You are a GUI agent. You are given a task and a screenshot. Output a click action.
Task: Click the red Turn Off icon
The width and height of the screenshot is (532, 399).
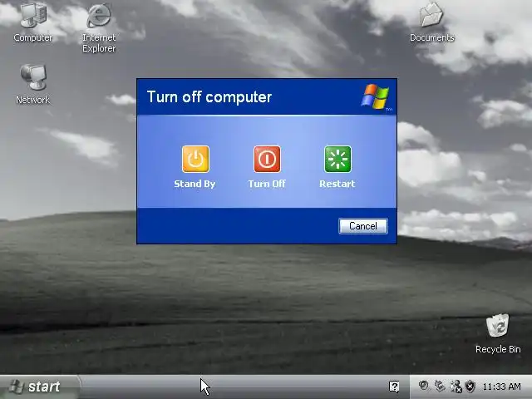point(268,159)
